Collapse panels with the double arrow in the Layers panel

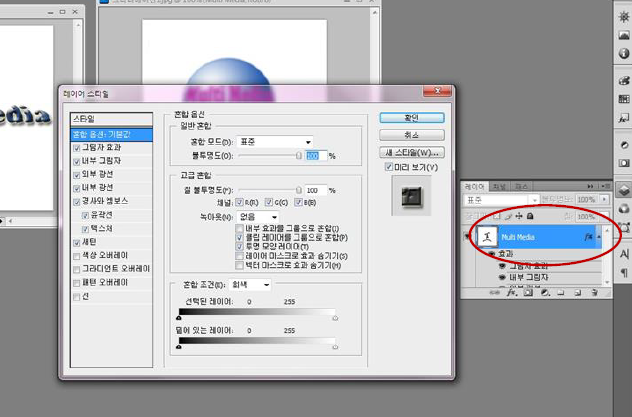590,186
